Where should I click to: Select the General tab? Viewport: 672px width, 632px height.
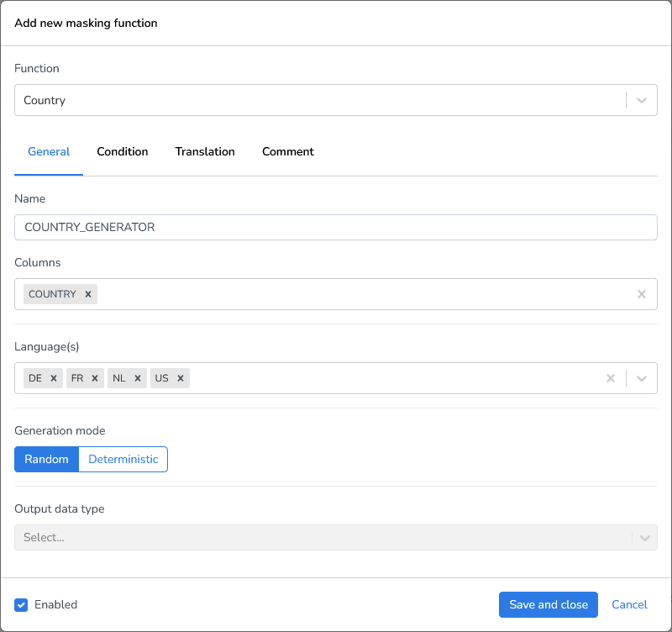pyautogui.click(x=49, y=152)
